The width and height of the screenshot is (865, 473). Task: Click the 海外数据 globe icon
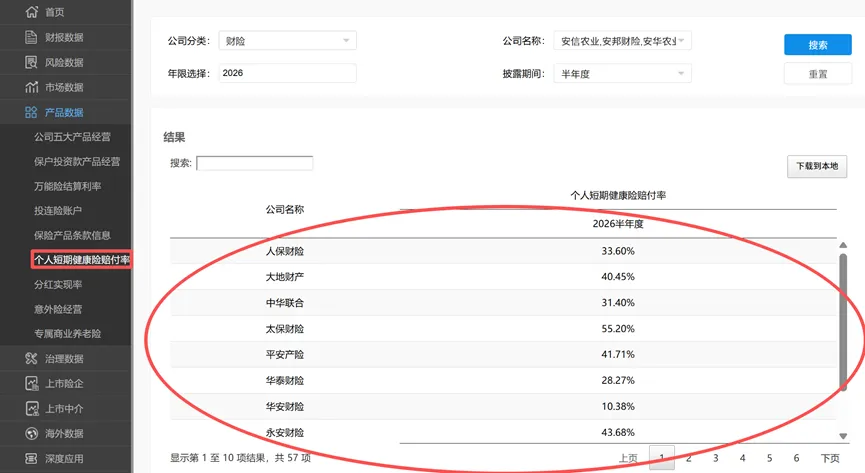click(31, 433)
